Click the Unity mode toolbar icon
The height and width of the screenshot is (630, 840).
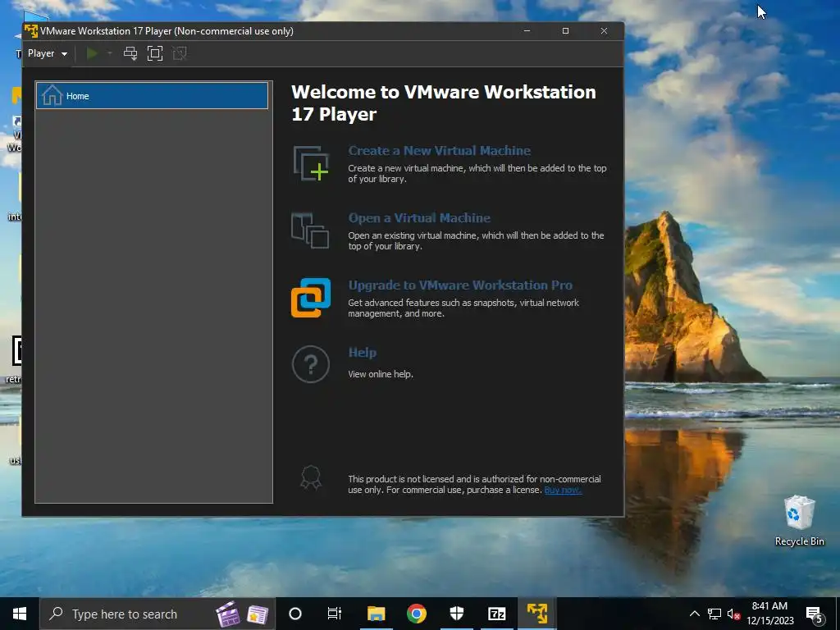(180, 53)
